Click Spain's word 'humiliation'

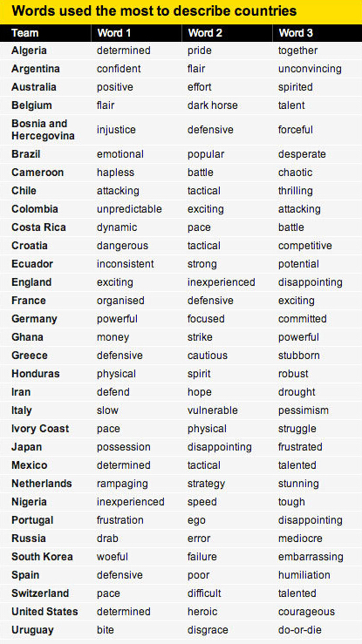tap(304, 575)
